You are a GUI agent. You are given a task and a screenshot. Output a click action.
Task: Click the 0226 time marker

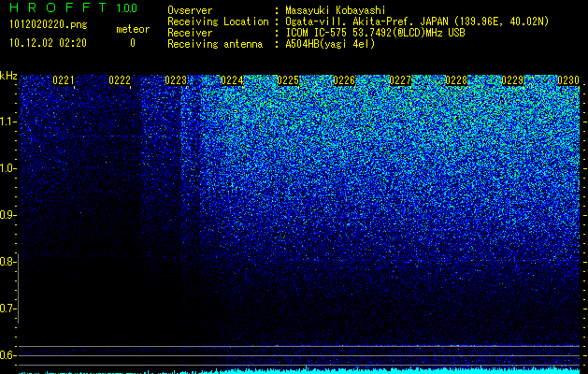344,80
